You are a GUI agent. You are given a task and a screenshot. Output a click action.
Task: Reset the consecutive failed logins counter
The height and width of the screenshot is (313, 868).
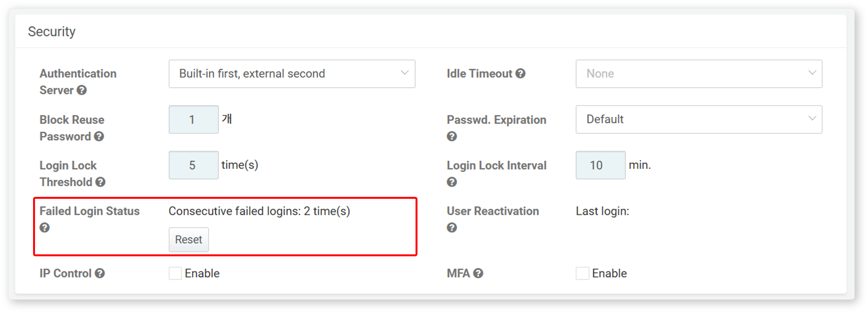[x=189, y=240]
